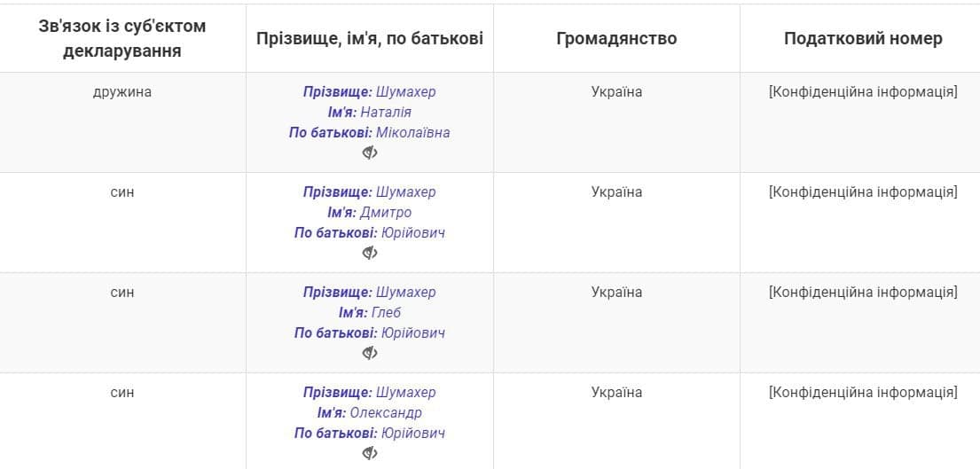
Task: Click the hidden-eye icon under Наталія Міколаївна
Action: [x=369, y=152]
